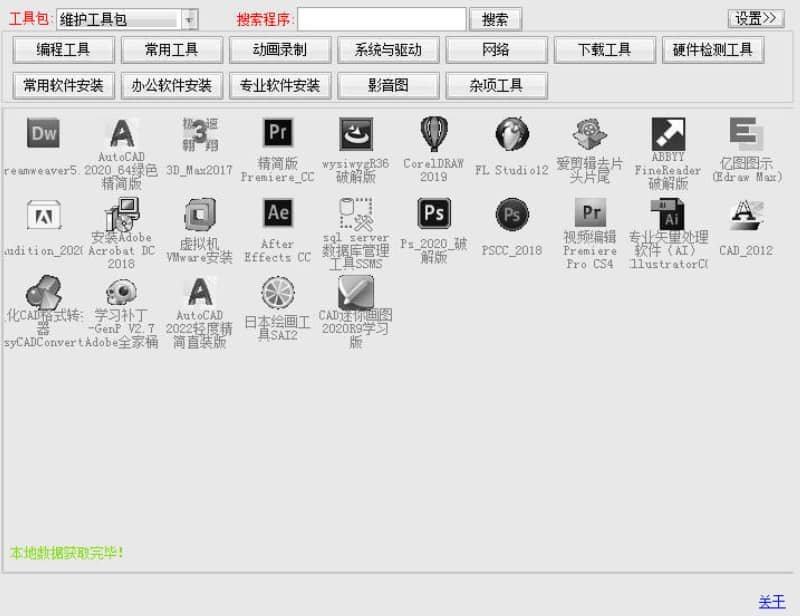Image resolution: width=800 pixels, height=616 pixels.
Task: Launch the Ps_2020 icon
Action: pyautogui.click(x=434, y=213)
